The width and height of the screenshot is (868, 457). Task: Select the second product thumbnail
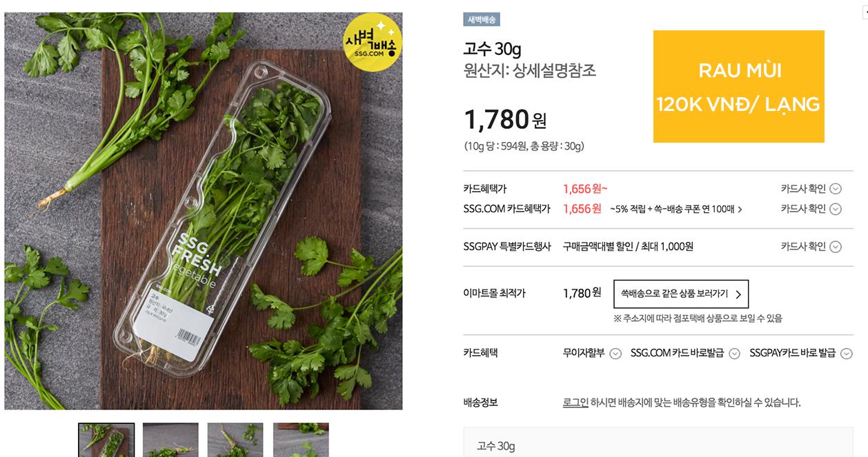(x=170, y=440)
